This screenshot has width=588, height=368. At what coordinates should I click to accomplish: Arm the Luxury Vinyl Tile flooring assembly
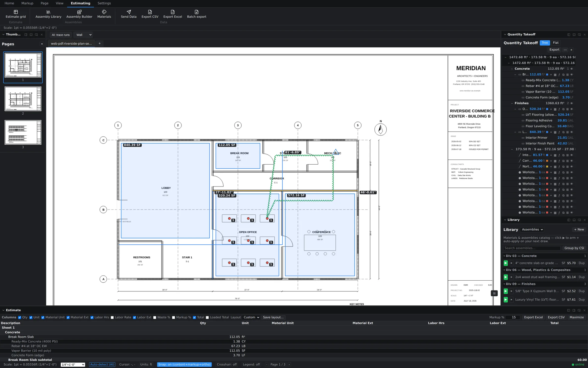[506, 300]
